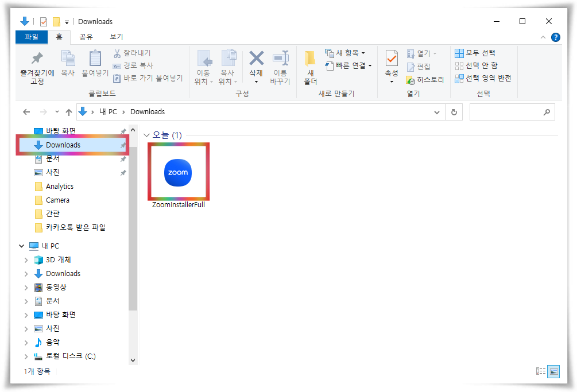Choose 잘라내기 cut with scissors icon

coord(131,53)
